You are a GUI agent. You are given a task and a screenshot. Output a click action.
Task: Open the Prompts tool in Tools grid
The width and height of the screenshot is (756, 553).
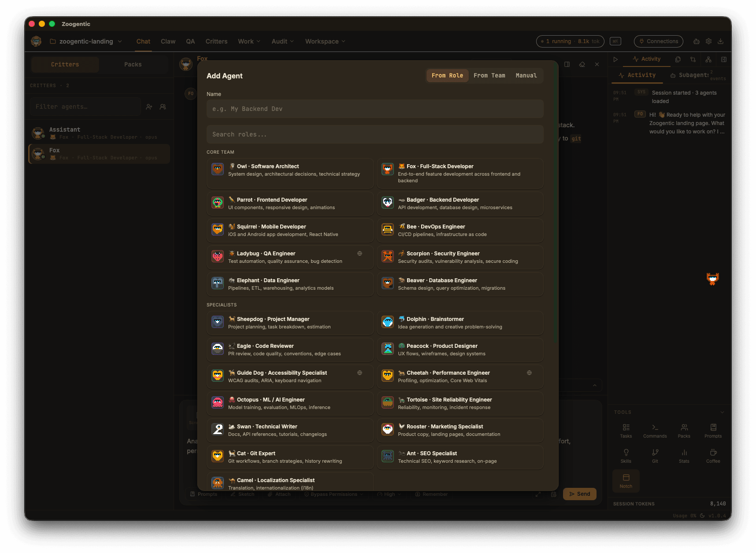(x=713, y=431)
